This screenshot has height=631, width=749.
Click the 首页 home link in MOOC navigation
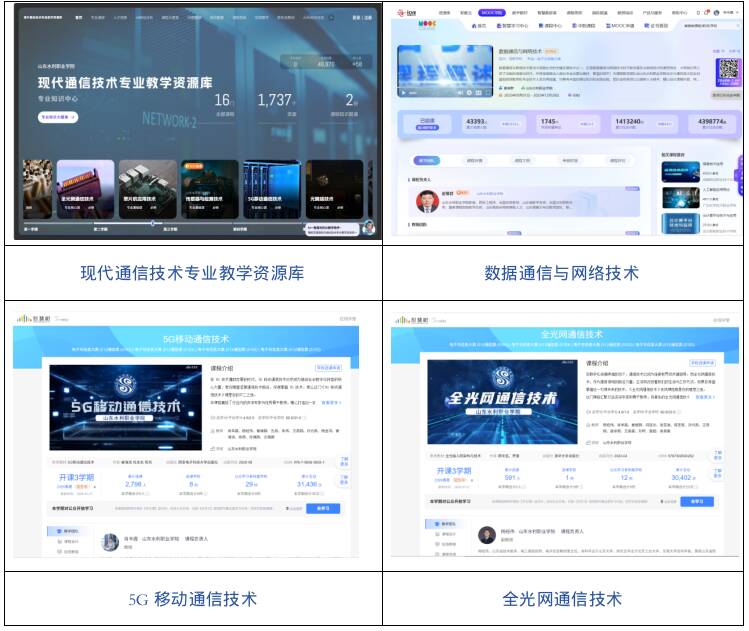tap(479, 26)
